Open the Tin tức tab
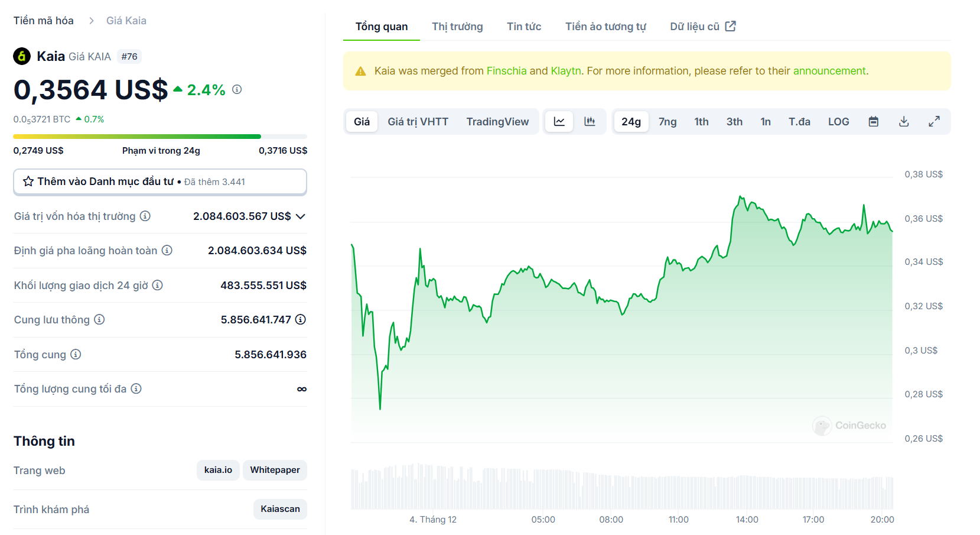The width and height of the screenshot is (980, 535). pos(524,27)
